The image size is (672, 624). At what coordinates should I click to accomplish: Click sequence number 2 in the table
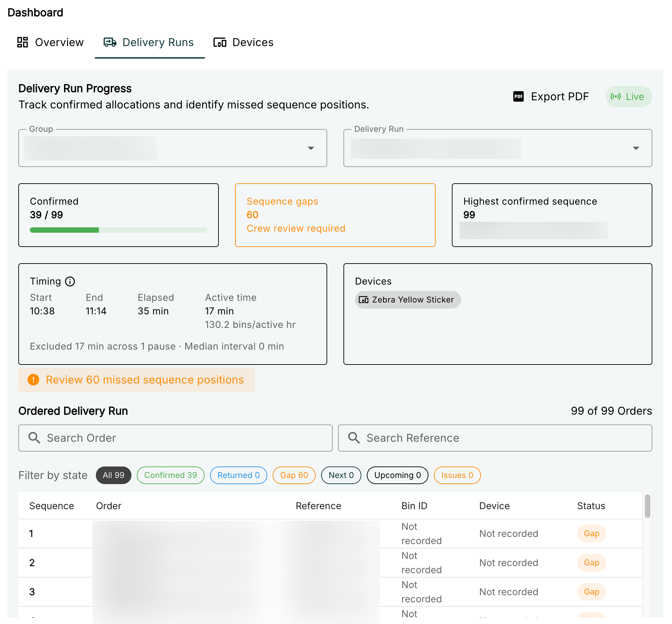(x=32, y=563)
